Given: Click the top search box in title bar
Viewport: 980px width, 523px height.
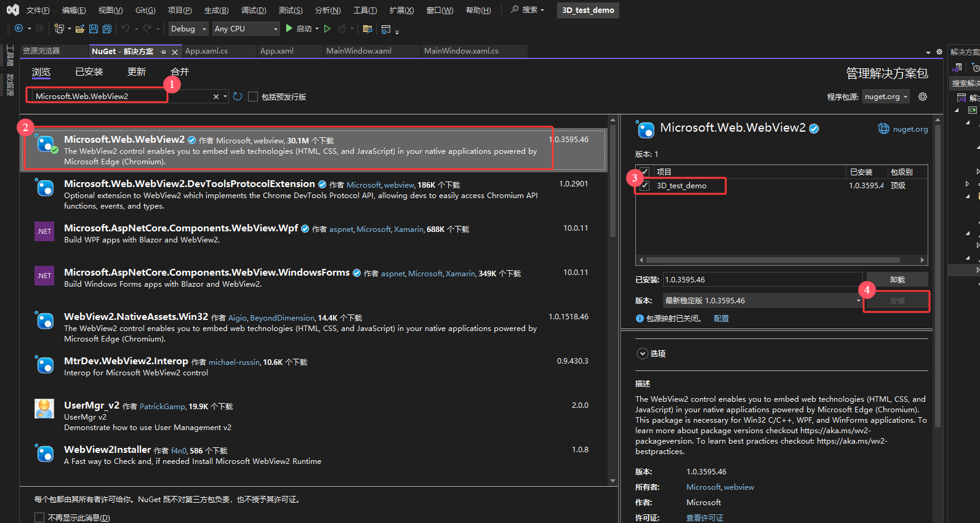Looking at the screenshot, I should point(528,10).
